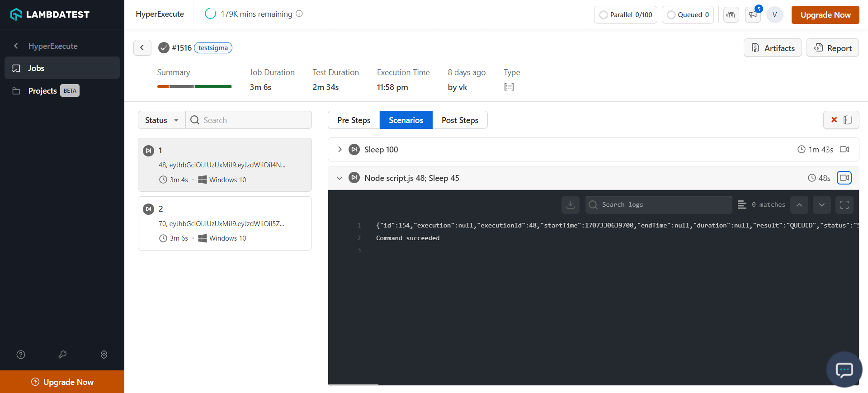Click the download logs icon
868x393 pixels.
coord(570,205)
